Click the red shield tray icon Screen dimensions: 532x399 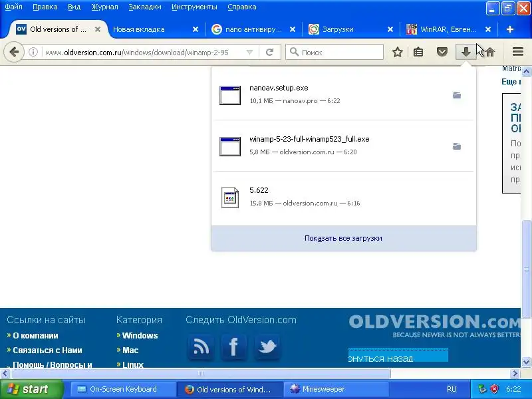(494, 389)
